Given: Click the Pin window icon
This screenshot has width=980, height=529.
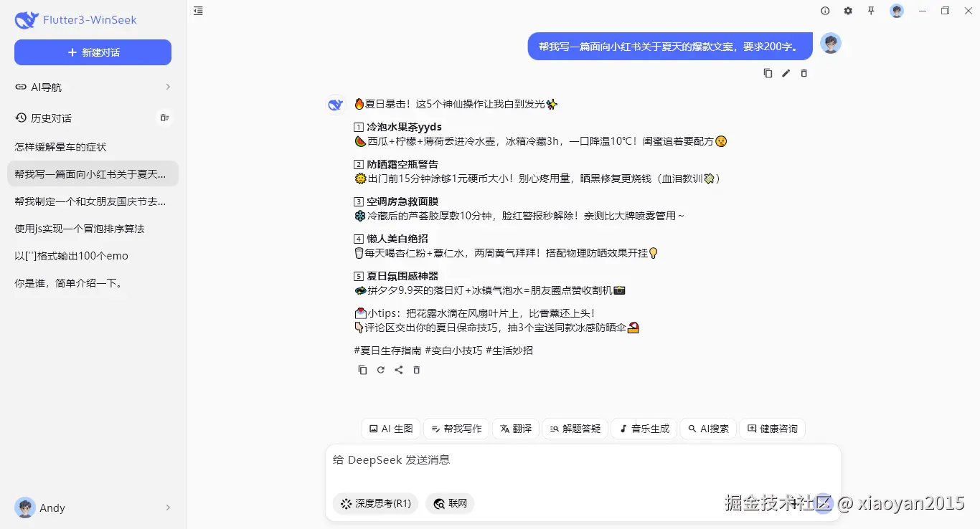Looking at the screenshot, I should click(x=871, y=11).
